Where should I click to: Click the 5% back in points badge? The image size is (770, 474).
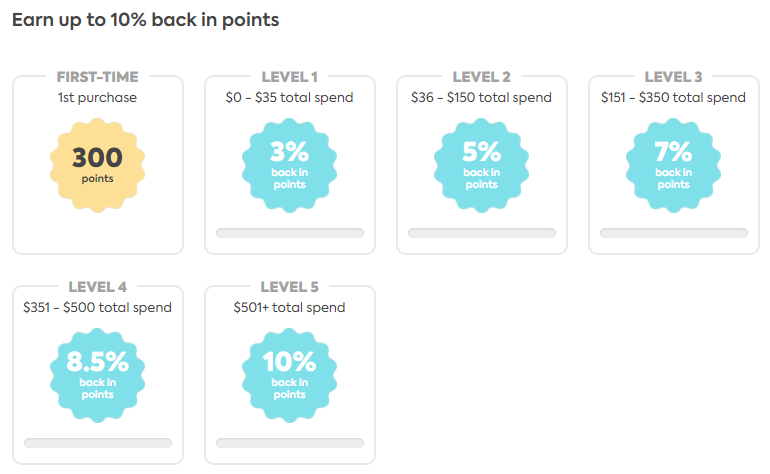pyautogui.click(x=481, y=163)
